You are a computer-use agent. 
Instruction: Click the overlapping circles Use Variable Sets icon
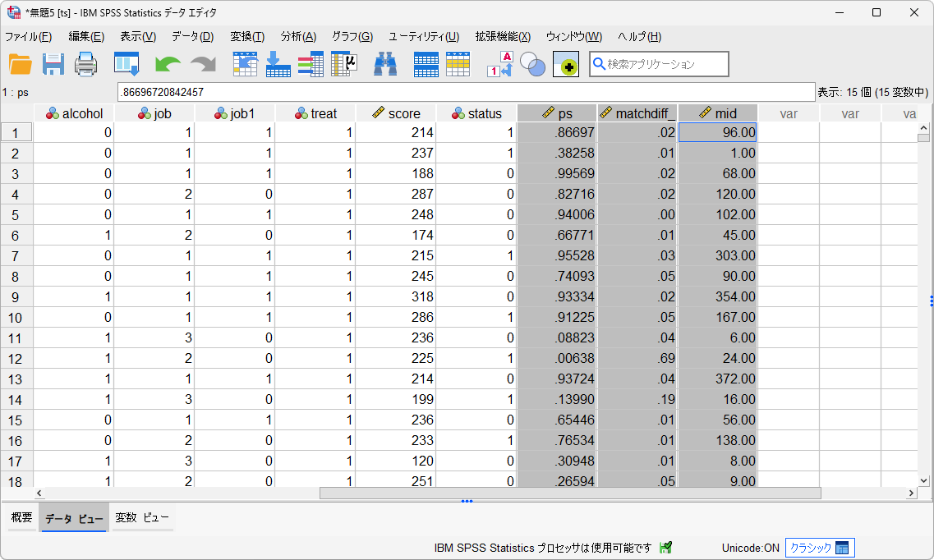pos(533,64)
